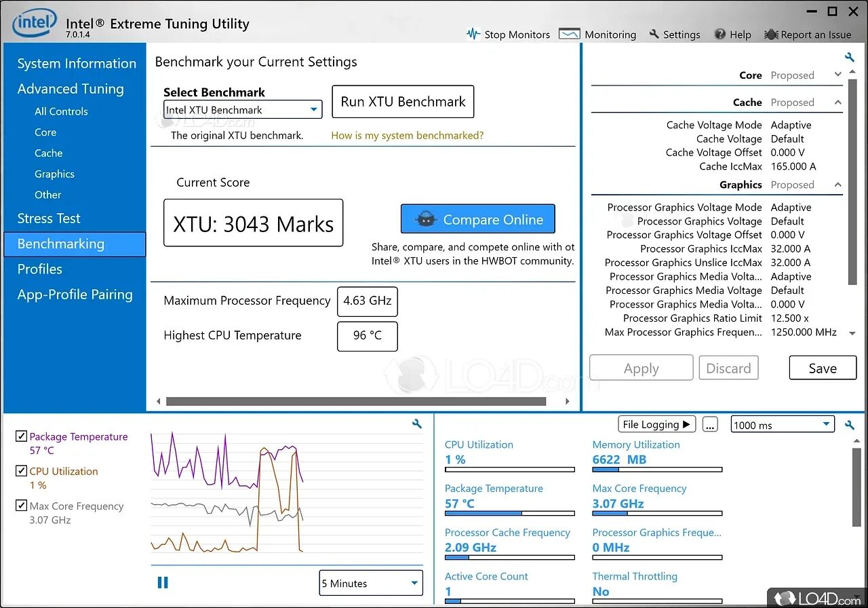Open Advanced Tuning section

point(71,89)
